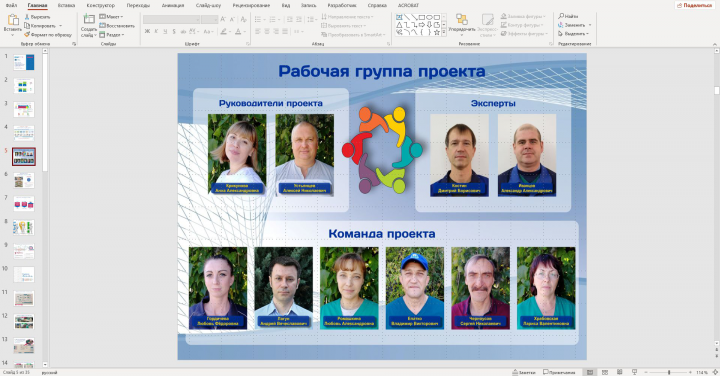
Task: Select slide 6 thumbnail
Action: pyautogui.click(x=23, y=180)
